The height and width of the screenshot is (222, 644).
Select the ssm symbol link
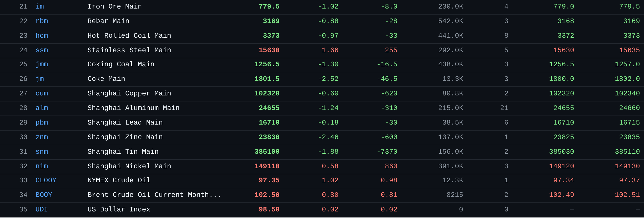click(42, 50)
